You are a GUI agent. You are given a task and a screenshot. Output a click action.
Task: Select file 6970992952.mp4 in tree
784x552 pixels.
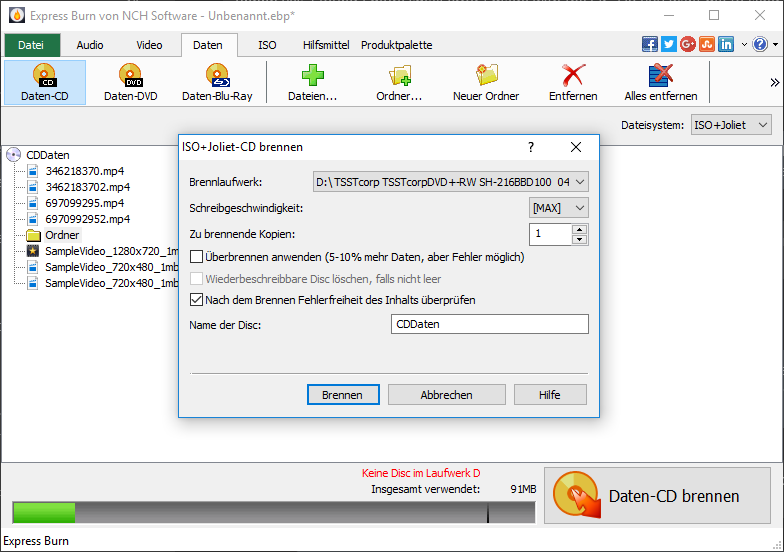tap(88, 219)
